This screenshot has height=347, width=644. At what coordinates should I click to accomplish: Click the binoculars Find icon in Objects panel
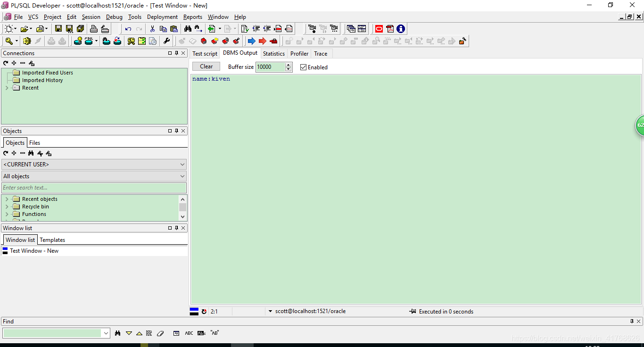pos(31,153)
